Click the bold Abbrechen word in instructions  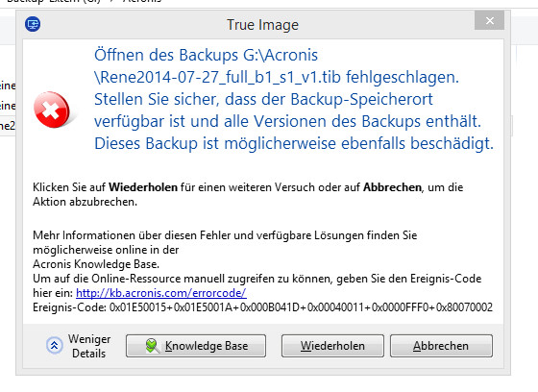click(392, 187)
